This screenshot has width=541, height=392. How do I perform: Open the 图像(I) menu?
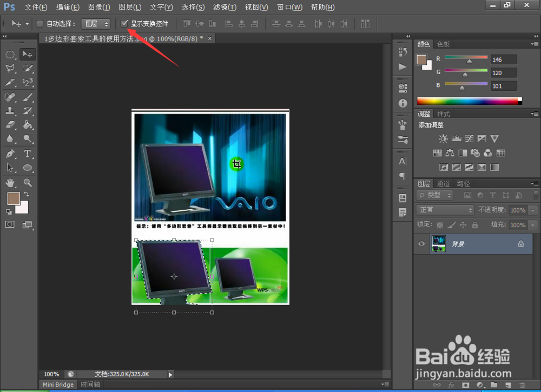coord(99,7)
